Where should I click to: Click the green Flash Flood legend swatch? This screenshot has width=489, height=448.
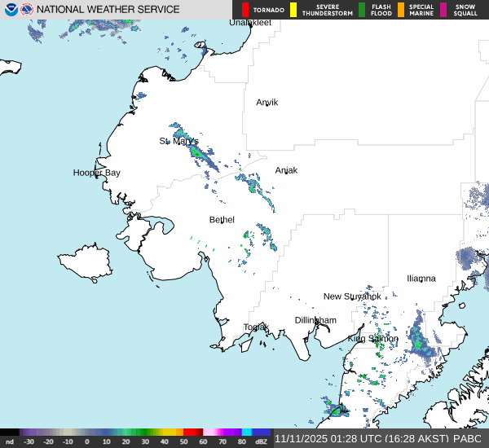[x=362, y=10]
